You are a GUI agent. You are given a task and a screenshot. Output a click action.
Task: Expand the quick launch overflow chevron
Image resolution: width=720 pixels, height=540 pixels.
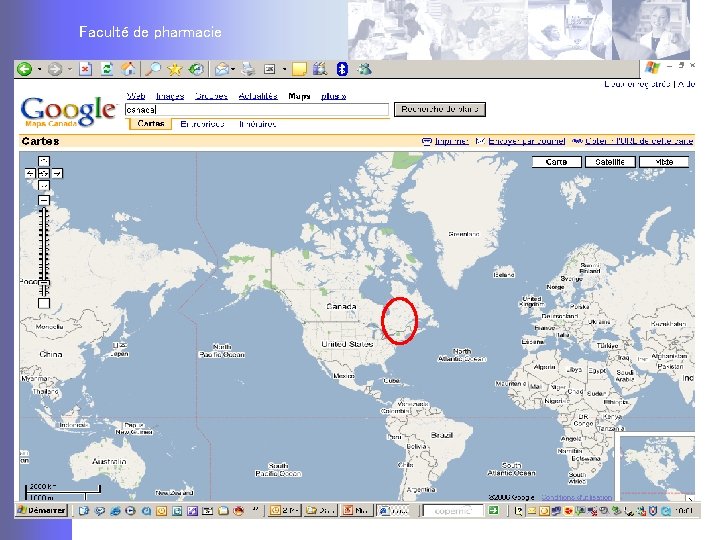(x=255, y=510)
